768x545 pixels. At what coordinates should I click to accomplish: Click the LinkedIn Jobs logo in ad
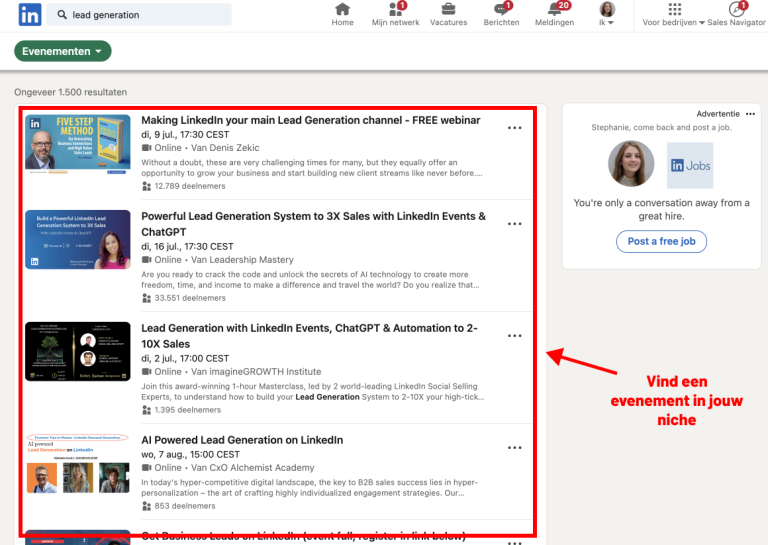tap(690, 166)
